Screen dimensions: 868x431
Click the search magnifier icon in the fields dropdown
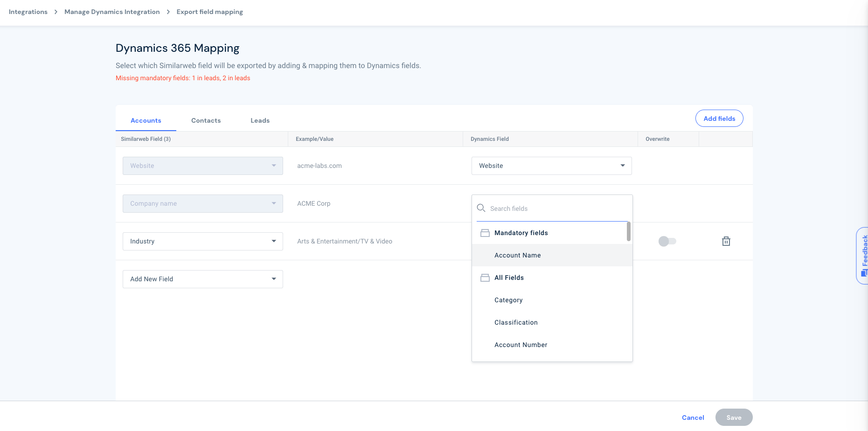481,208
